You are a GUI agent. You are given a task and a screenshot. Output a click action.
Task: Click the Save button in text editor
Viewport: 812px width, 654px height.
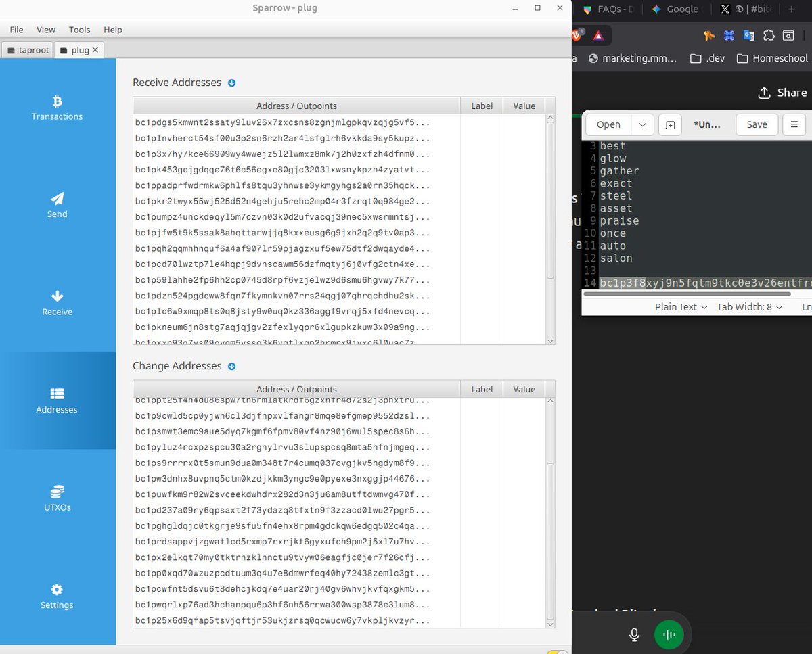click(757, 124)
